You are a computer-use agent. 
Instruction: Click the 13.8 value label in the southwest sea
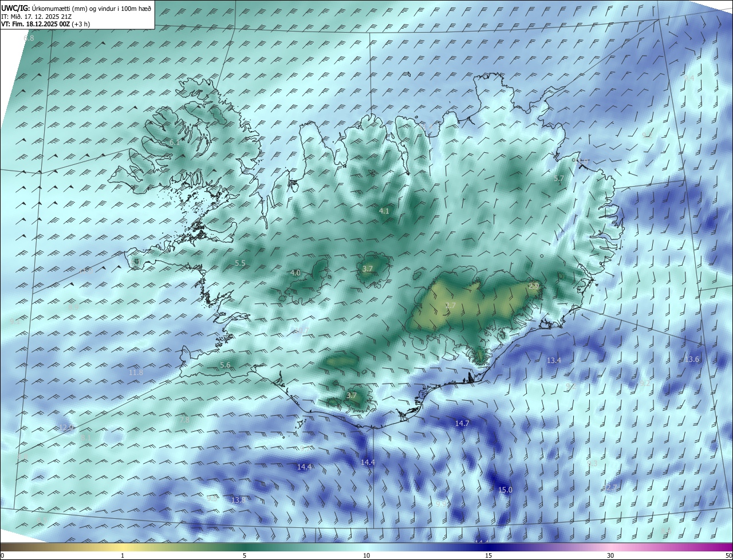[238, 500]
